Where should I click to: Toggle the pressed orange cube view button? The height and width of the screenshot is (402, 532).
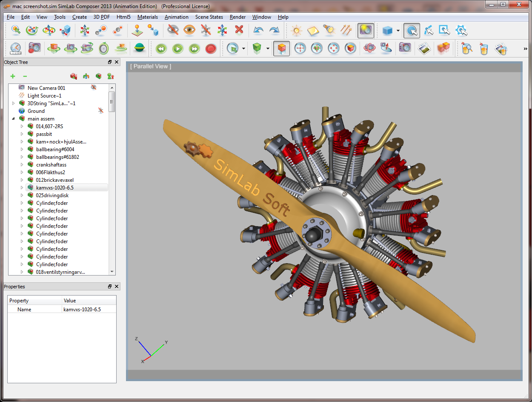[x=282, y=49]
